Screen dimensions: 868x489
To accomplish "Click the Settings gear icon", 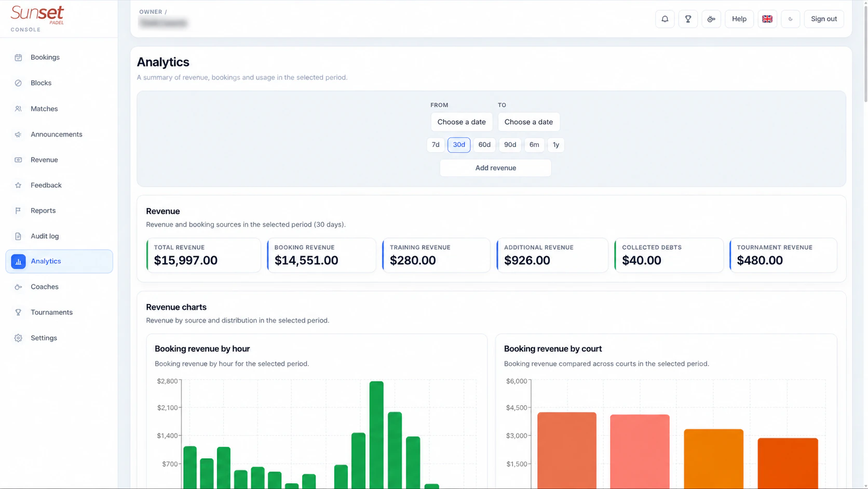I will tap(18, 338).
